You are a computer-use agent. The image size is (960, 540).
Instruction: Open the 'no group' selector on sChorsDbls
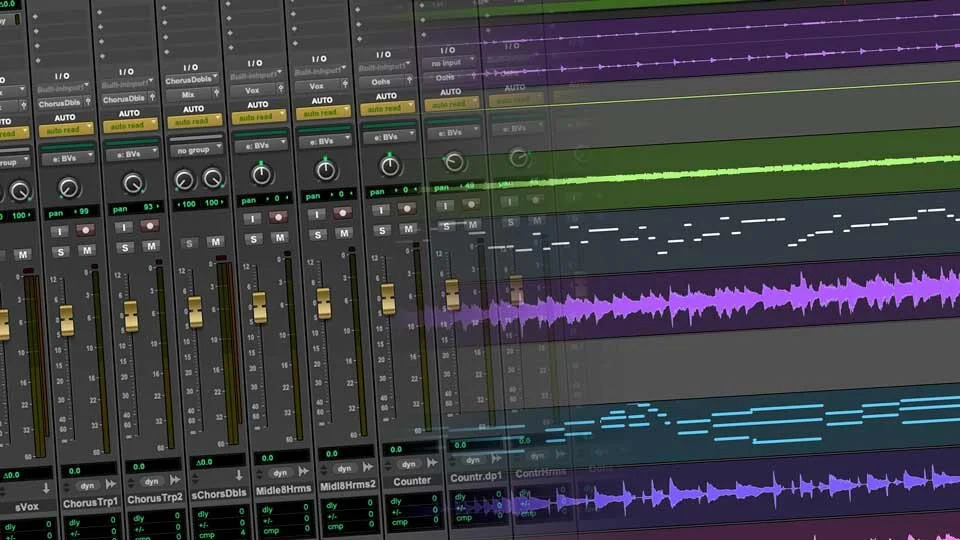pyautogui.click(x=195, y=150)
